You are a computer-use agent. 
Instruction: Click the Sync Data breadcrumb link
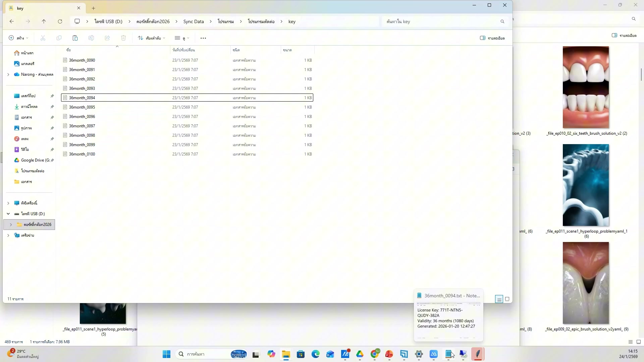click(x=194, y=21)
